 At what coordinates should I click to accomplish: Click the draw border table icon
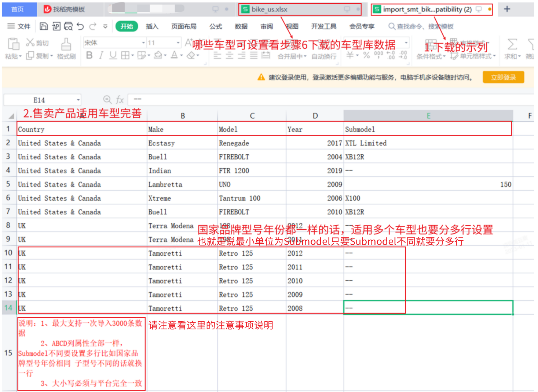coord(142,55)
